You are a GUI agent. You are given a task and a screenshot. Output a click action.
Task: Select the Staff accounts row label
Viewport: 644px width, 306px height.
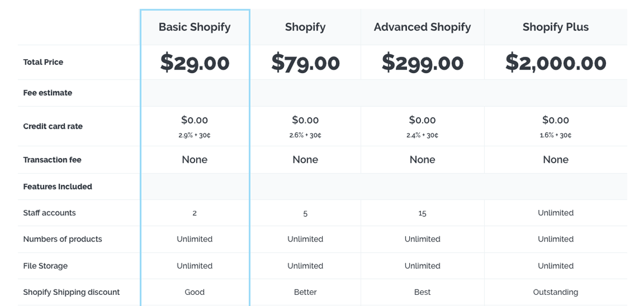[49, 213]
